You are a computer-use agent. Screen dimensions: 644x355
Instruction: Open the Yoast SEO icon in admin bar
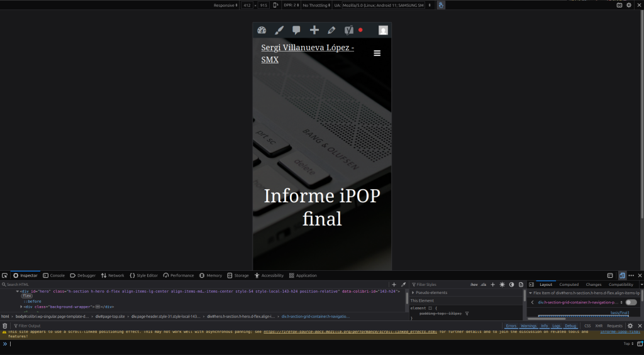349,30
